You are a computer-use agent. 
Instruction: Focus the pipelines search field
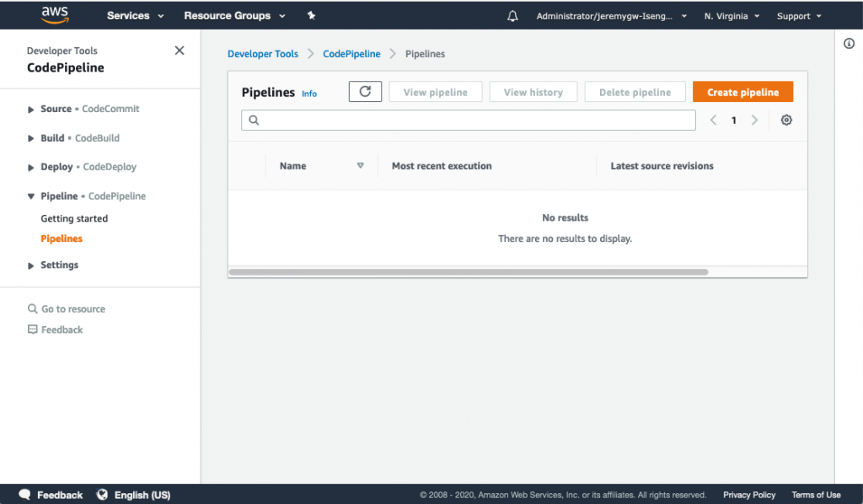469,120
